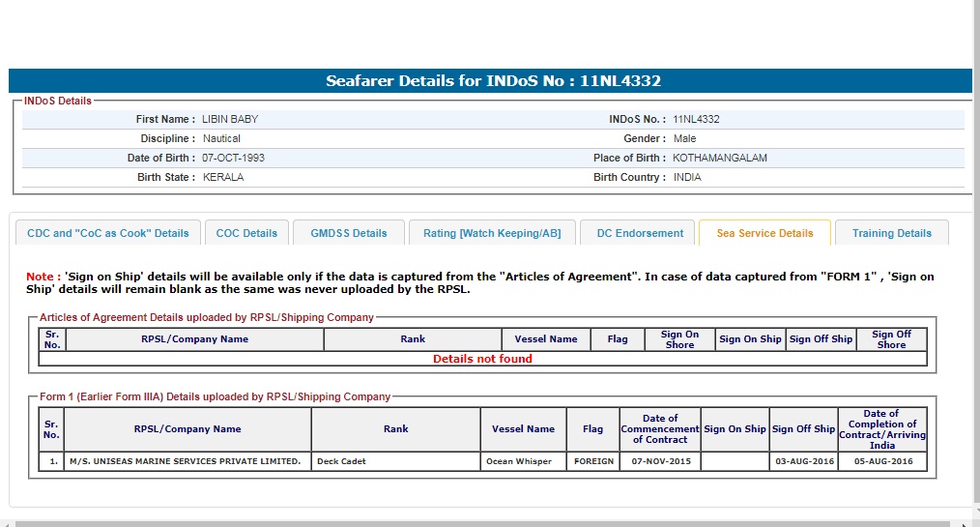The image size is (980, 527).
Task: Show the Training Details tab
Action: coord(891,233)
